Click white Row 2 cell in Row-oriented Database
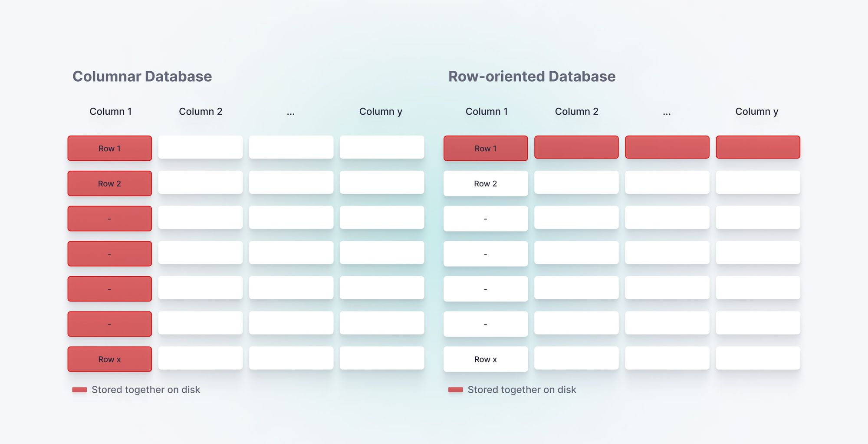The image size is (868, 444). pos(485,183)
